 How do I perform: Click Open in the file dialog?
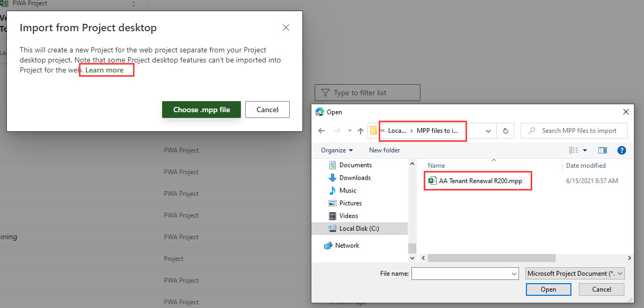(549, 289)
